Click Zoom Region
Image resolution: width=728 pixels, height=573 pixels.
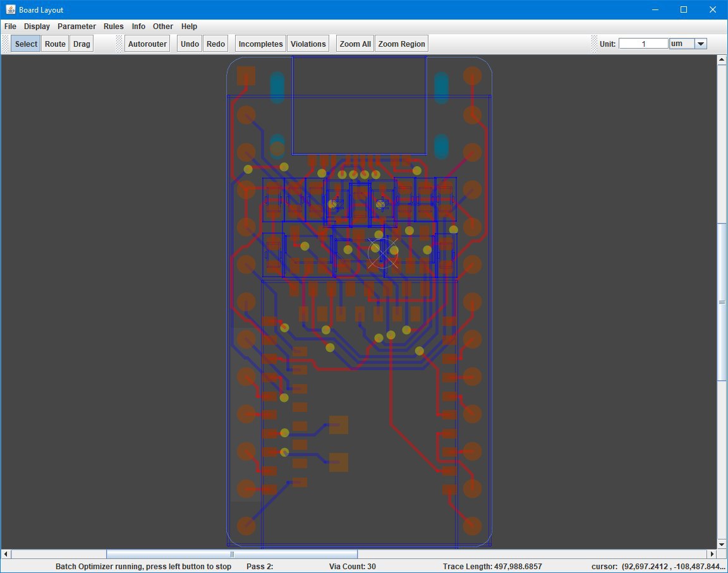pyautogui.click(x=402, y=44)
